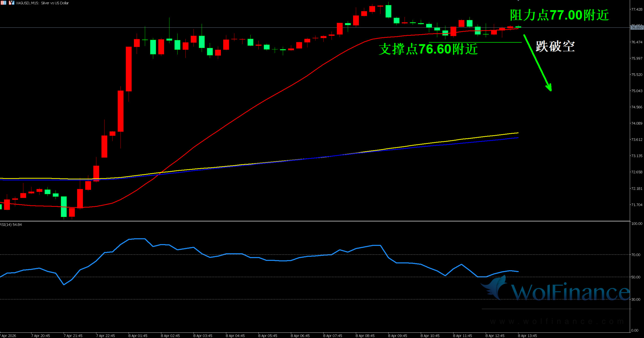Click the RSI 30.00 level on scale
Image resolution: width=644 pixels, height=338 pixels.
(x=636, y=299)
